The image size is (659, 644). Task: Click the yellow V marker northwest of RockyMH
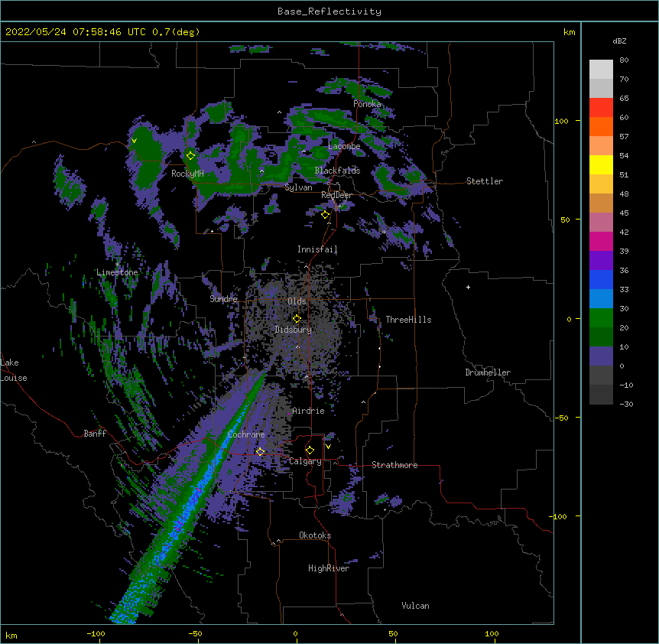(134, 141)
